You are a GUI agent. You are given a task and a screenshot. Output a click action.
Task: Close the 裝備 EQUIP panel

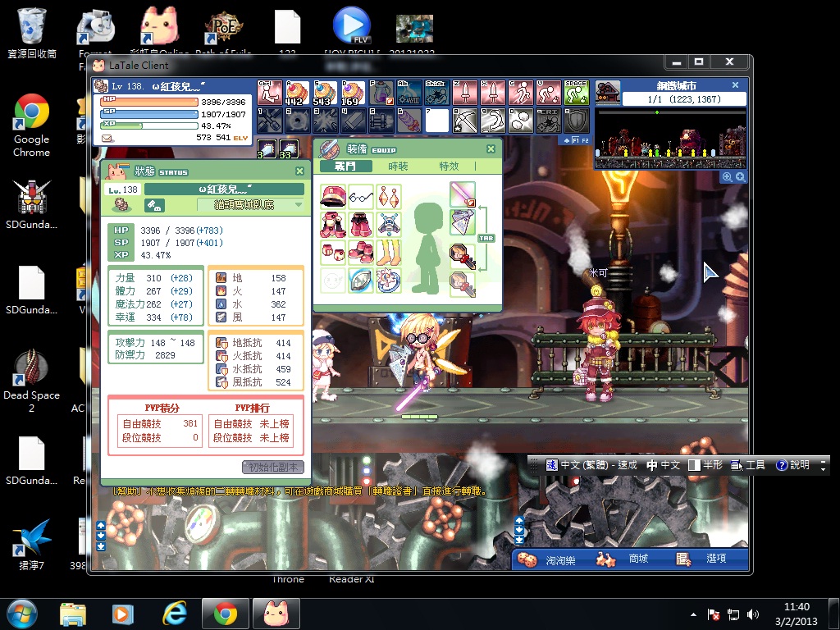[491, 149]
